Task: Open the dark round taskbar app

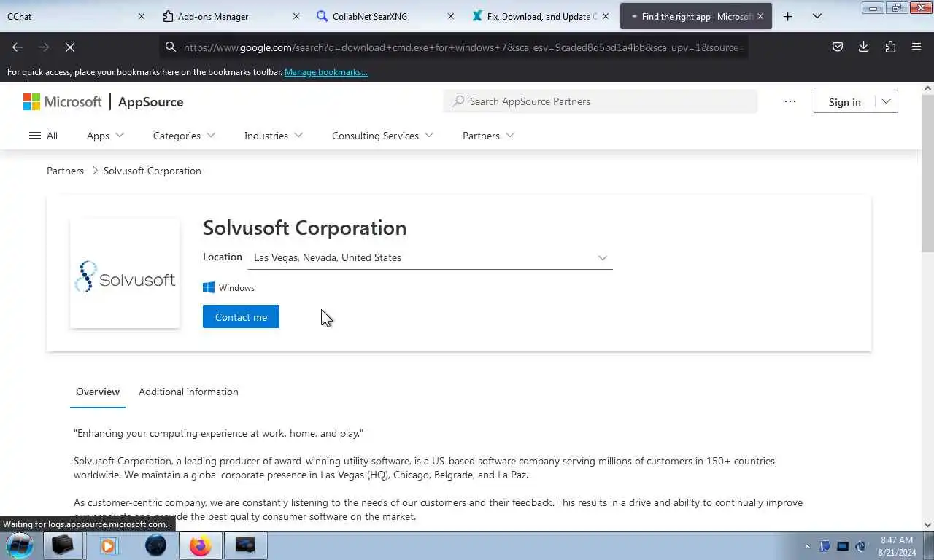Action: [x=155, y=545]
